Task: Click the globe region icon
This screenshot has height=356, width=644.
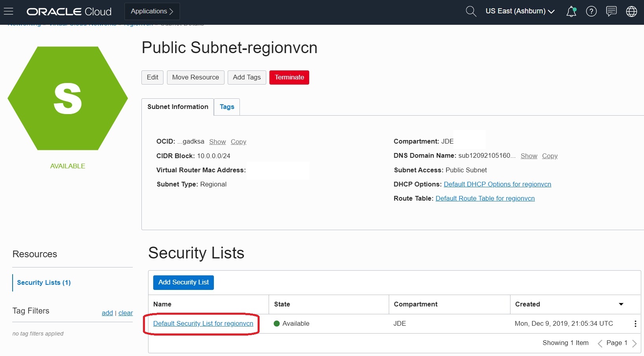Action: pos(631,11)
